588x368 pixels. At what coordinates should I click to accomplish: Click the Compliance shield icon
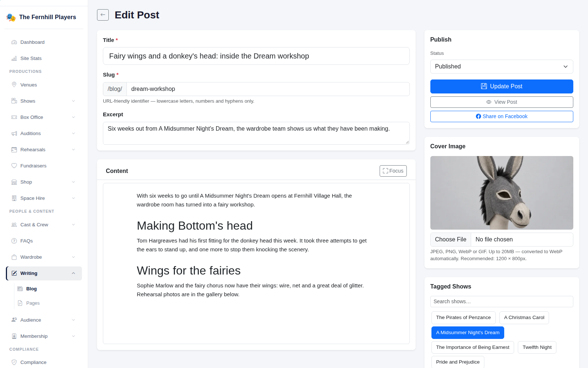point(14,362)
